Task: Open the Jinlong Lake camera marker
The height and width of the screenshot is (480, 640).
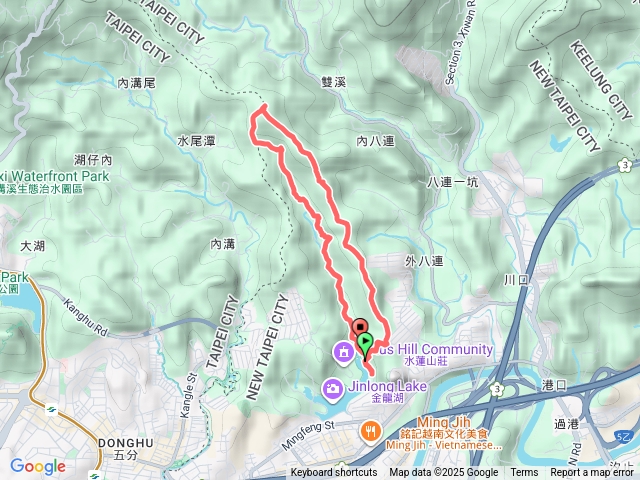Action: 333,388
